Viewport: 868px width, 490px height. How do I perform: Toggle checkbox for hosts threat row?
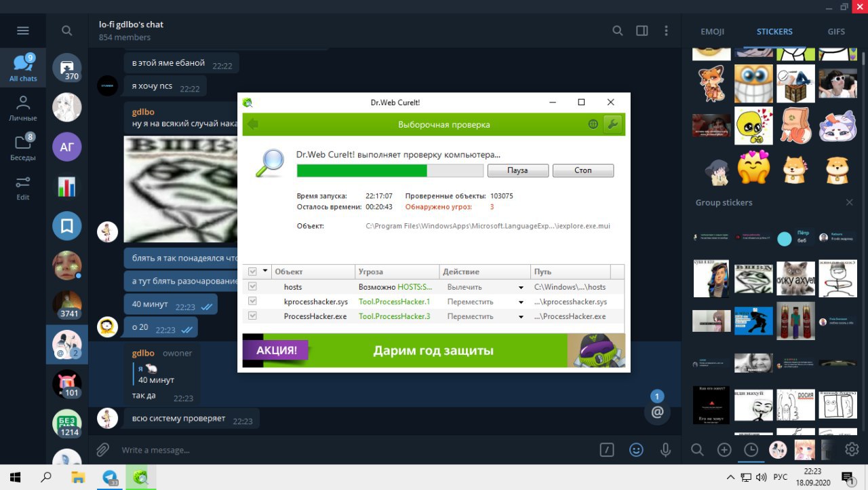tap(252, 287)
